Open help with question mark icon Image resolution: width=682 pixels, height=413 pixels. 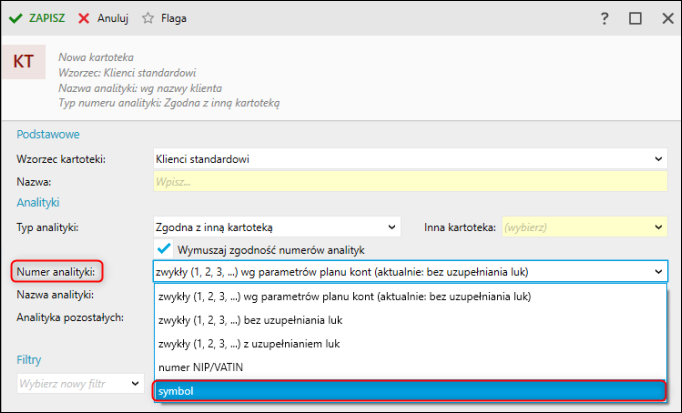604,19
